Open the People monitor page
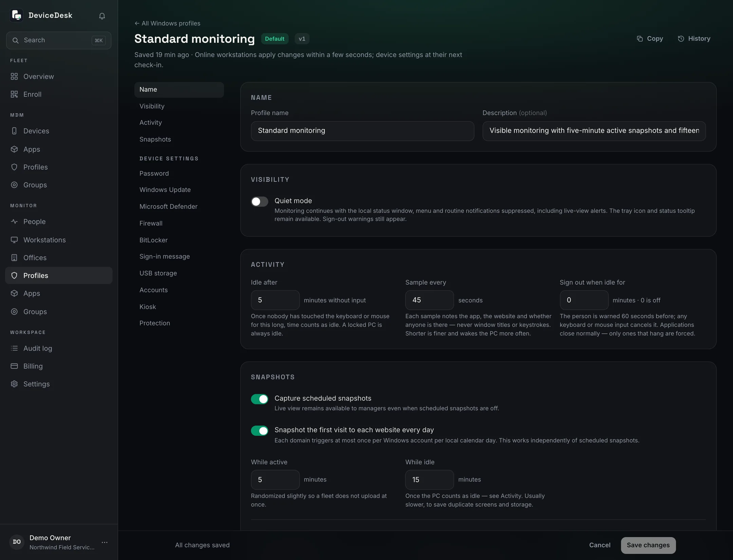This screenshot has width=733, height=560. click(x=59, y=222)
